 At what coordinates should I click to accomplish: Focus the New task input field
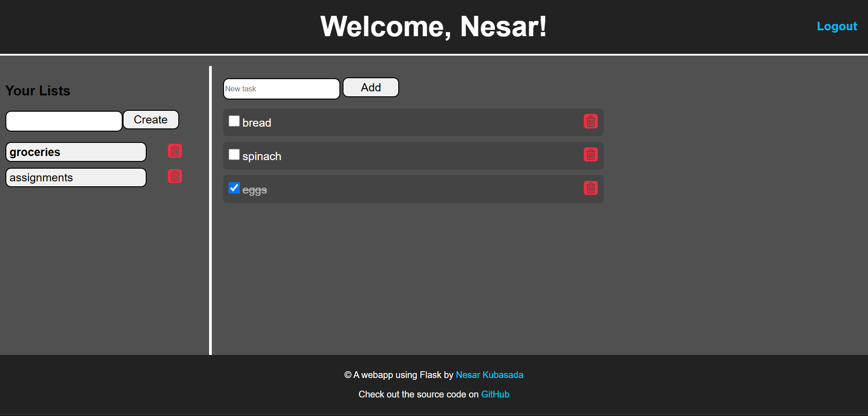point(281,89)
